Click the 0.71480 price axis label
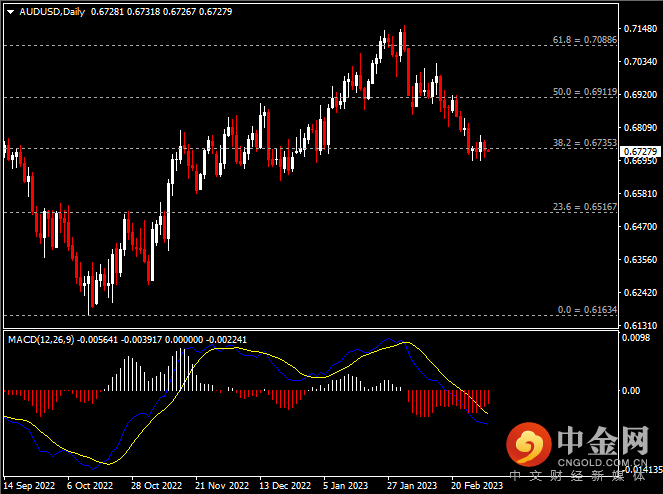The width and height of the screenshot is (663, 494). tap(640, 29)
